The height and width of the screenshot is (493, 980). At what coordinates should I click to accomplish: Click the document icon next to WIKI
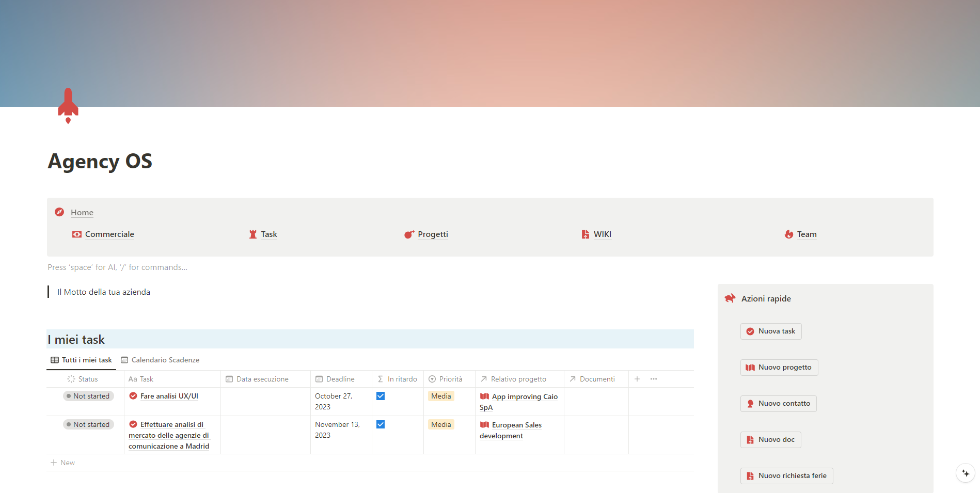(586, 234)
